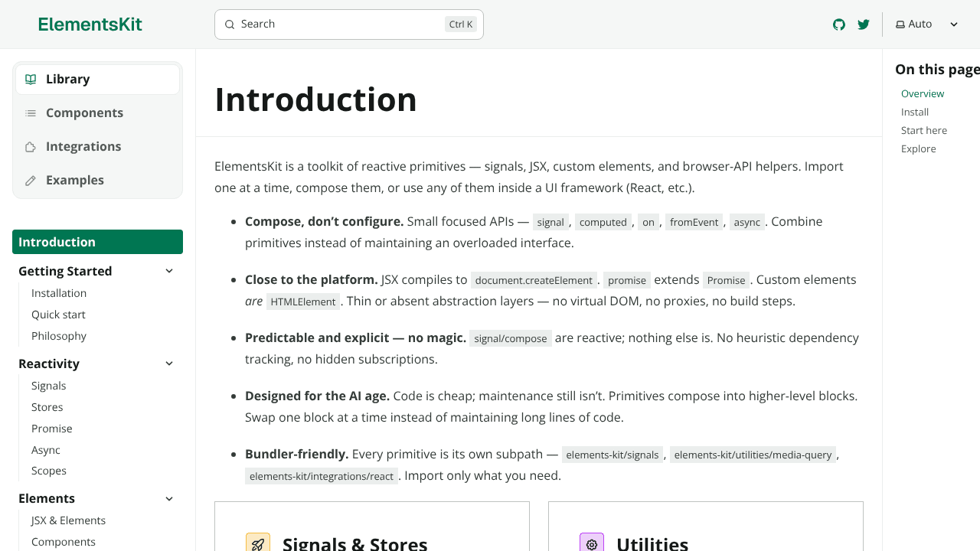Open the Quick start page

[x=58, y=315]
